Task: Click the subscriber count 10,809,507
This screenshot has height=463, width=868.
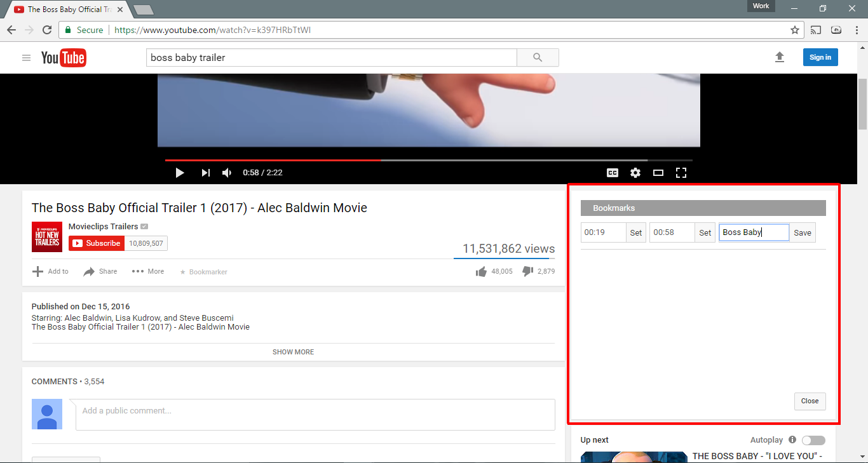Action: tap(146, 243)
